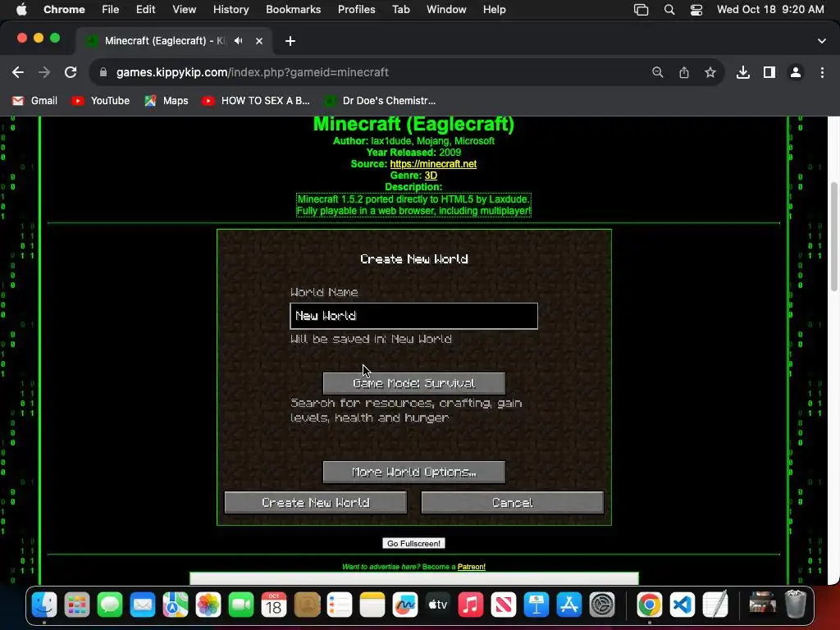Open the Apple menu
Image resolution: width=840 pixels, height=630 pixels.
[x=21, y=10]
